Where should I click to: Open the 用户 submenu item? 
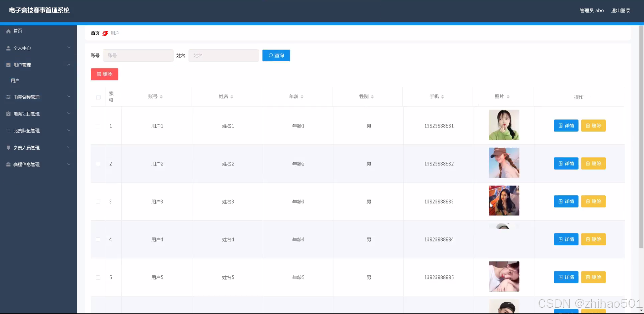15,81
